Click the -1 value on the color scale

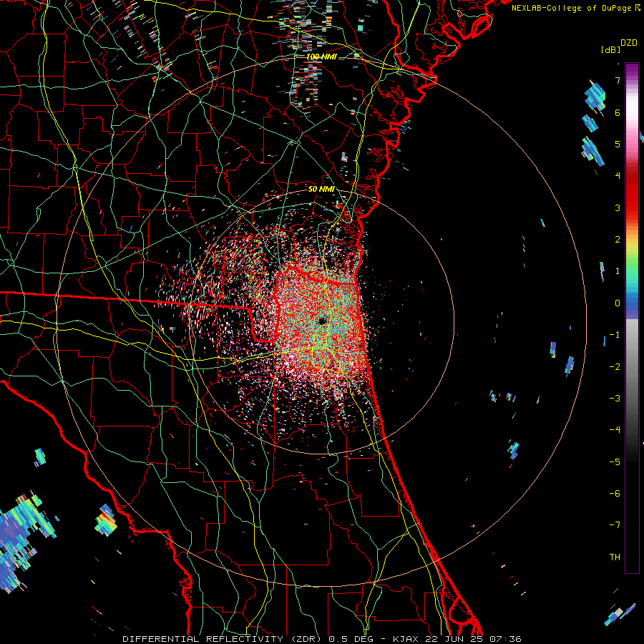(615, 335)
